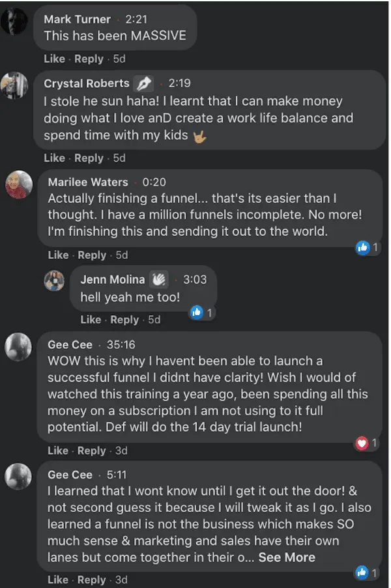Open Gee Cee's profile name on 5:11 comment
Image resolution: width=391 pixels, height=588 pixels.
[70, 475]
